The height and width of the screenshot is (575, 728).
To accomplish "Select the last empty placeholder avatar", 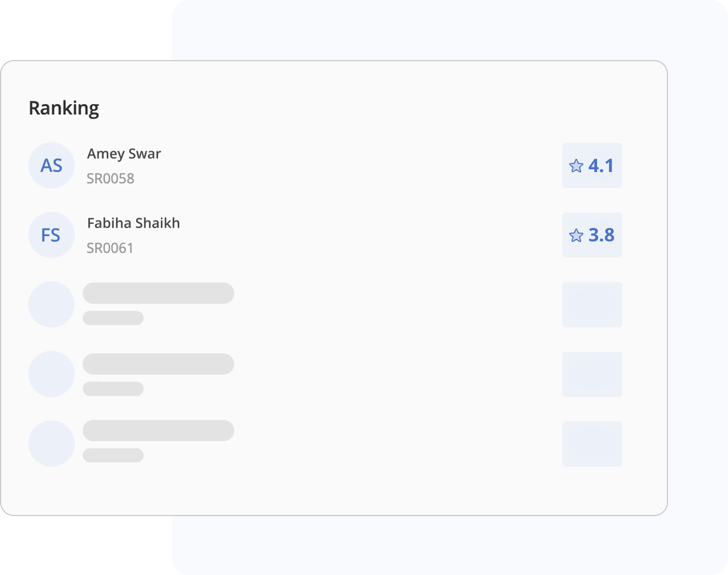I will click(x=51, y=443).
